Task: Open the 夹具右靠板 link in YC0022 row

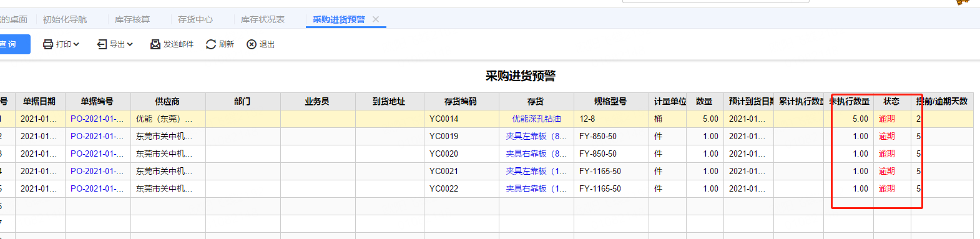Action: coord(536,188)
